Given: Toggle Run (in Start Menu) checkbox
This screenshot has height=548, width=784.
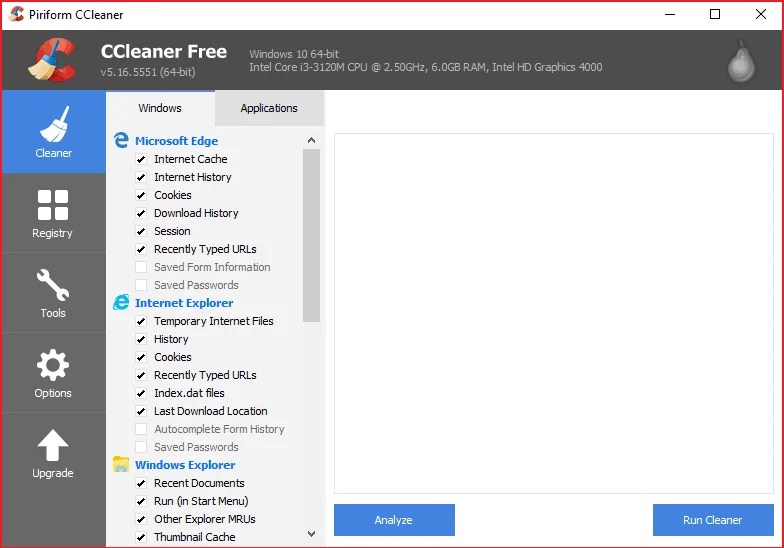Looking at the screenshot, I should click(x=141, y=501).
